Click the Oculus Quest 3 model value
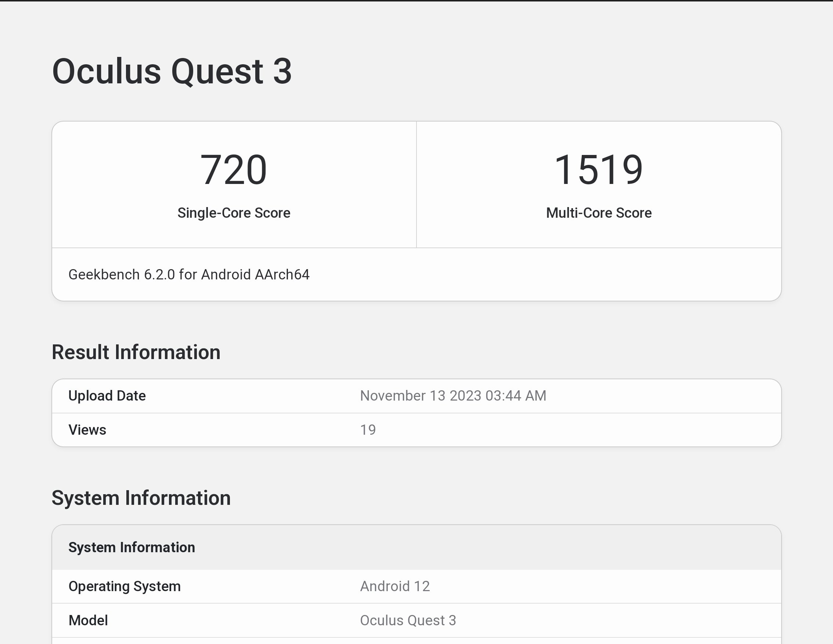 [x=408, y=621]
